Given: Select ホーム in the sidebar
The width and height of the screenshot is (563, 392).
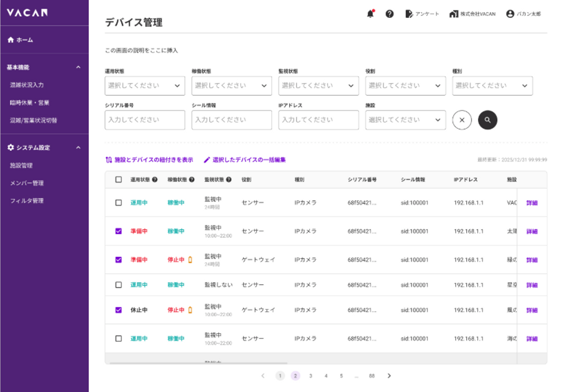Looking at the screenshot, I should click(24, 40).
